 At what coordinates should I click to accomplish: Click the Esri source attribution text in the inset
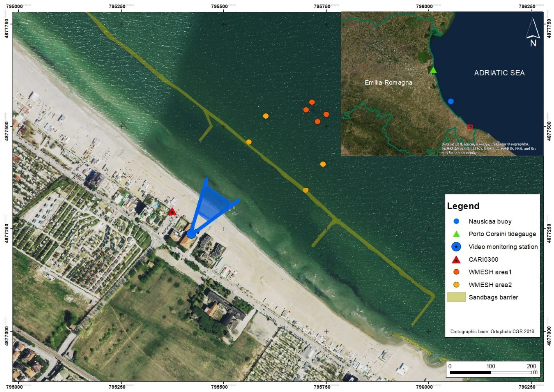pyautogui.click(x=489, y=149)
